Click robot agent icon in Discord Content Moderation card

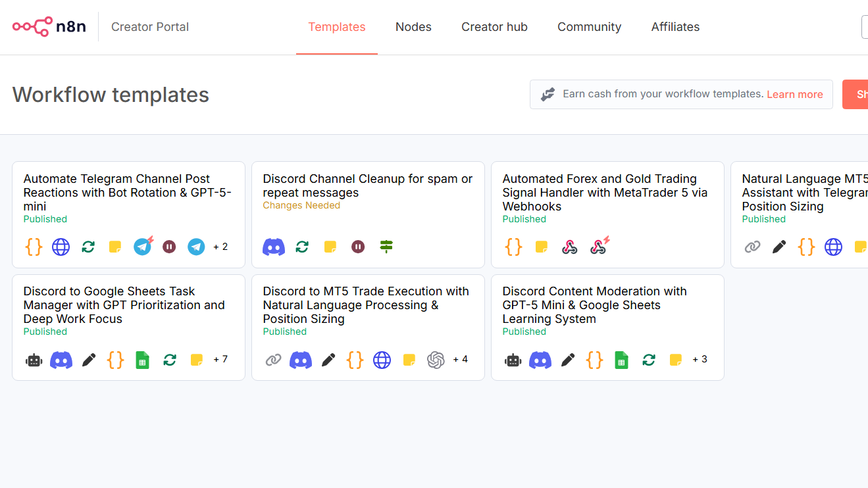click(513, 360)
